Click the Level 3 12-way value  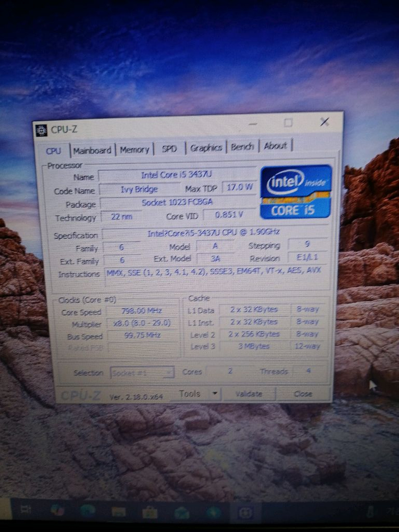coord(308,346)
